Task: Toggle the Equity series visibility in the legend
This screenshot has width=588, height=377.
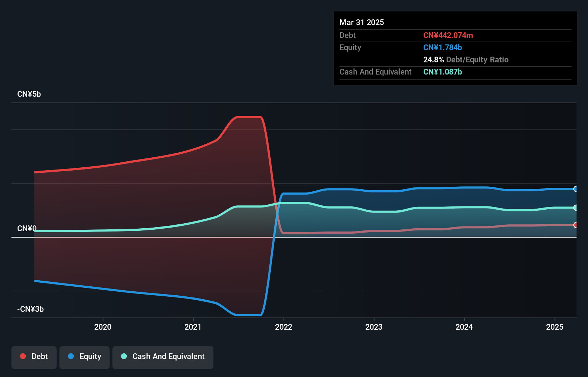Action: click(x=84, y=357)
